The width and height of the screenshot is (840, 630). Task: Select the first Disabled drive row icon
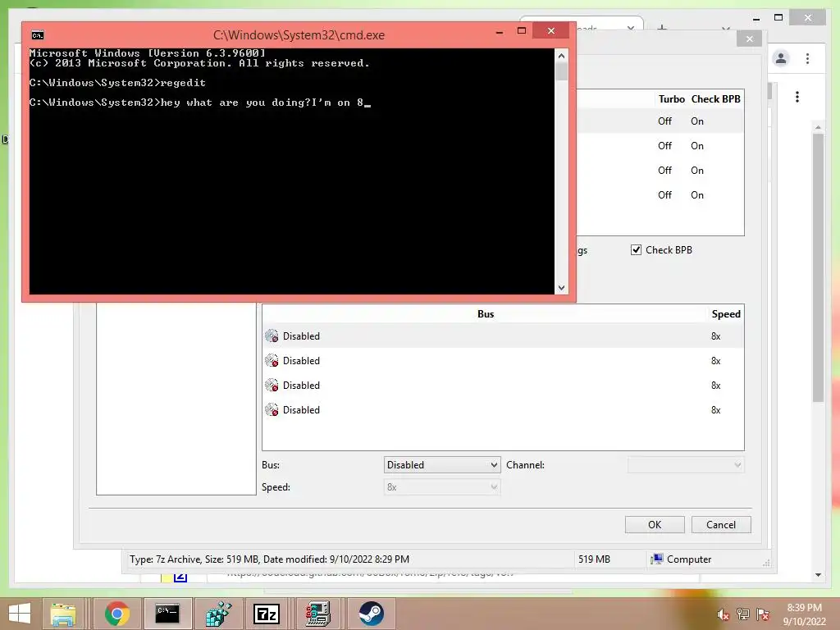point(272,336)
